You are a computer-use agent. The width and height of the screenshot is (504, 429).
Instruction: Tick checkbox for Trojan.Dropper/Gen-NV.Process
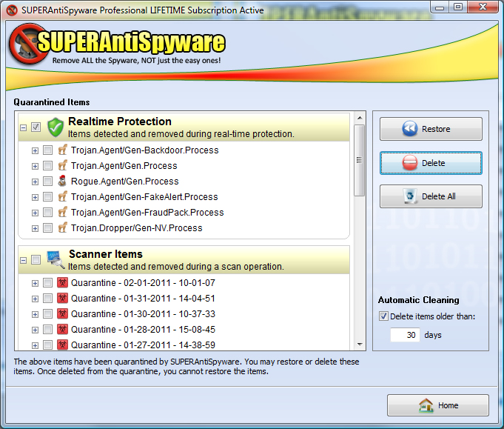(47, 228)
